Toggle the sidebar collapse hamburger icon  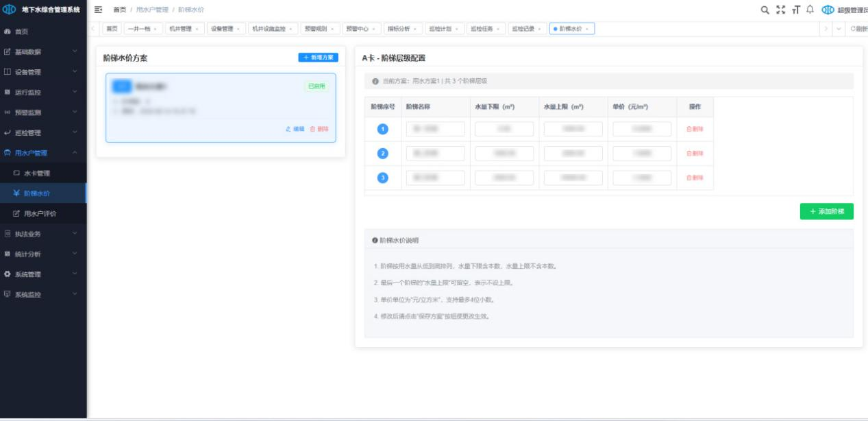[98, 10]
